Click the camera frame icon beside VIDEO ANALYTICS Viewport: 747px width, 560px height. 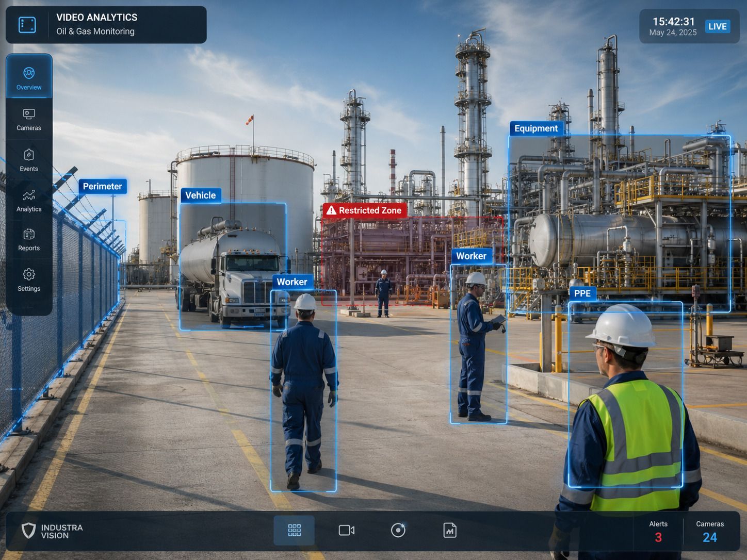(x=27, y=25)
